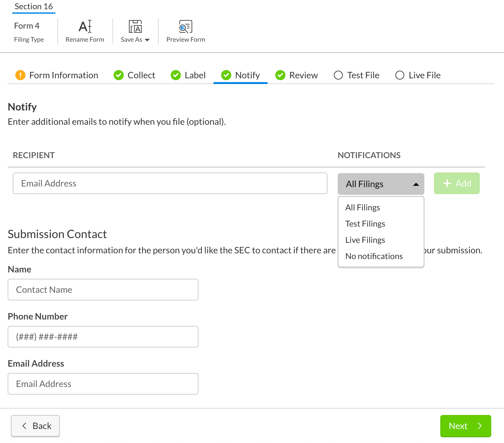Click the green checkmark beside Review
The image size is (504, 443).
pos(280,75)
